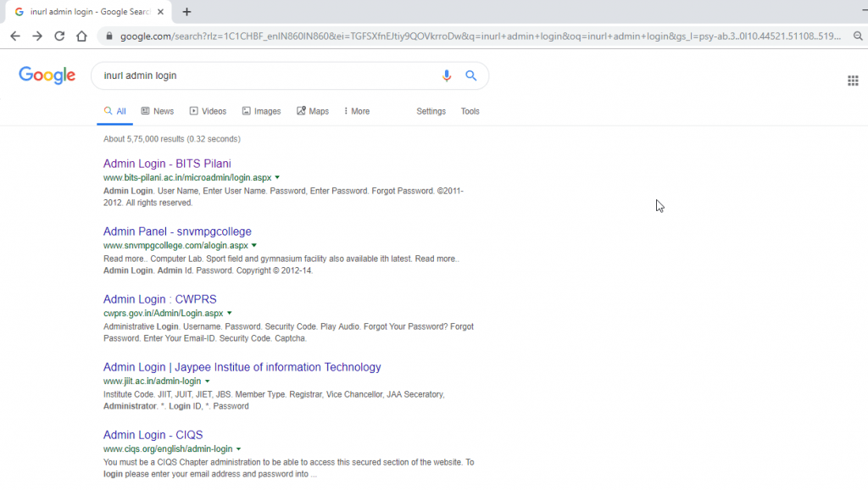Go forward in browser history
This screenshot has height=490, width=868.
coord(37,36)
